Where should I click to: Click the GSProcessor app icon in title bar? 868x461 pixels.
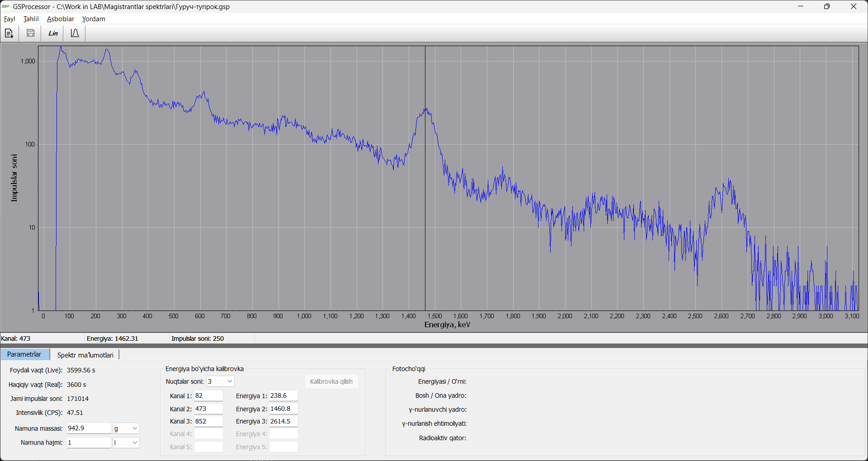click(x=5, y=6)
